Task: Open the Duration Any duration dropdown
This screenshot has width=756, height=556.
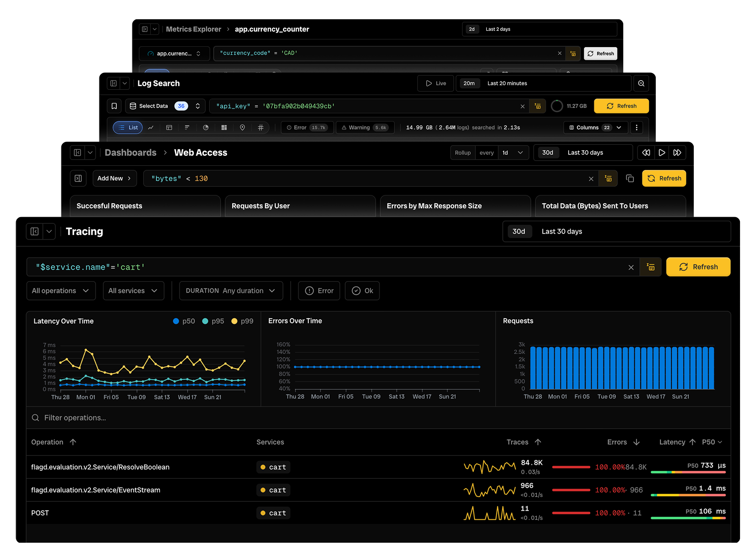Action: tap(231, 291)
